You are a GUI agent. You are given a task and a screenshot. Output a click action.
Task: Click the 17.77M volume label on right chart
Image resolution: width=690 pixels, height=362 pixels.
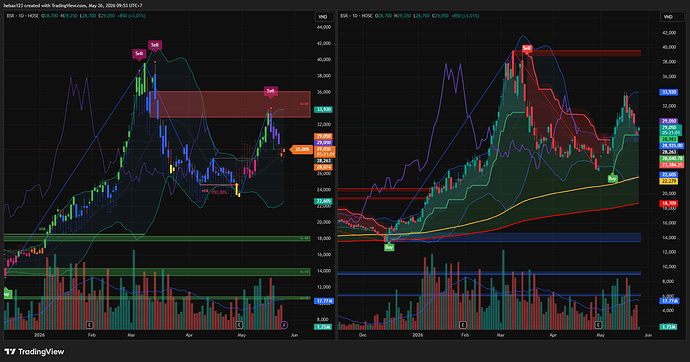click(x=669, y=301)
